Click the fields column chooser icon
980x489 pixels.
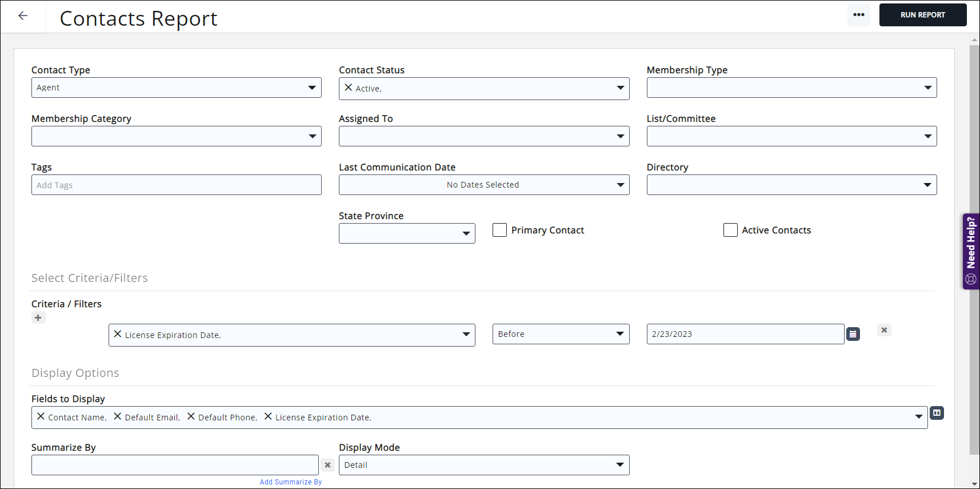937,413
